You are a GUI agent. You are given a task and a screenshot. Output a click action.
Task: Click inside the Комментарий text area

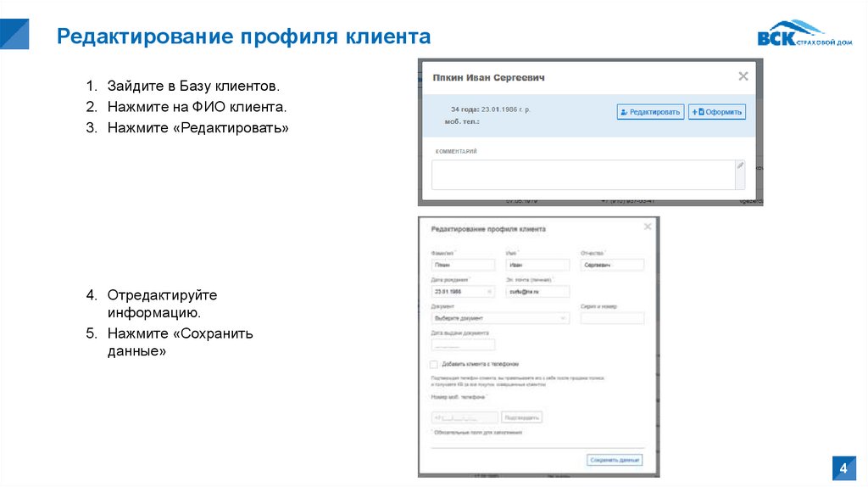(583, 175)
